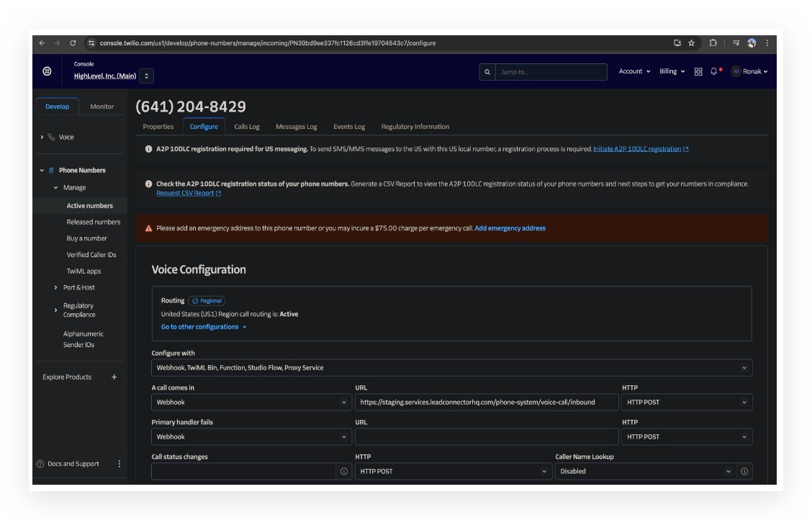Go back using browser back arrow
This screenshot has height=520, width=812.
42,43
